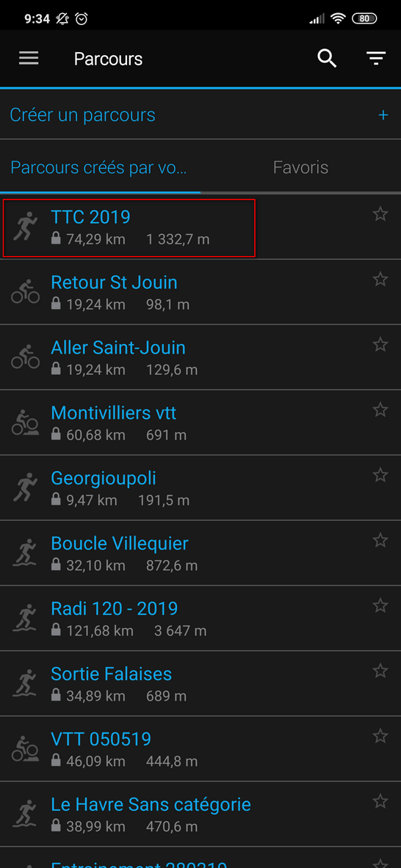Switch to the Favoris tab
Screen dimensions: 401x868
coord(301,167)
